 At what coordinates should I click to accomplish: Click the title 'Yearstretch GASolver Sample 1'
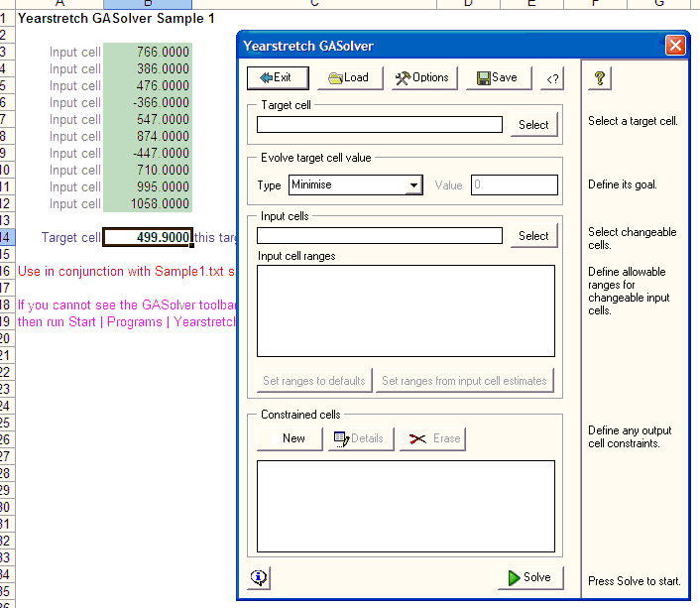(x=116, y=18)
